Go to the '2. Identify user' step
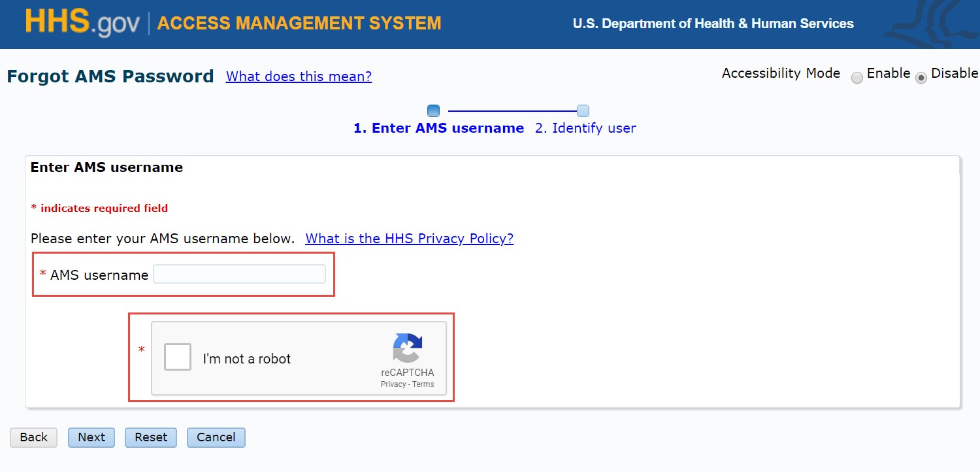The width and height of the screenshot is (980, 472). pos(585,128)
